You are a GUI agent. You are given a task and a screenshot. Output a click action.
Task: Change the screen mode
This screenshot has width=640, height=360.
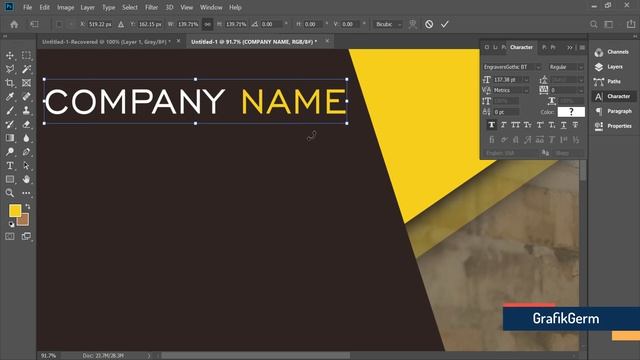26,236
